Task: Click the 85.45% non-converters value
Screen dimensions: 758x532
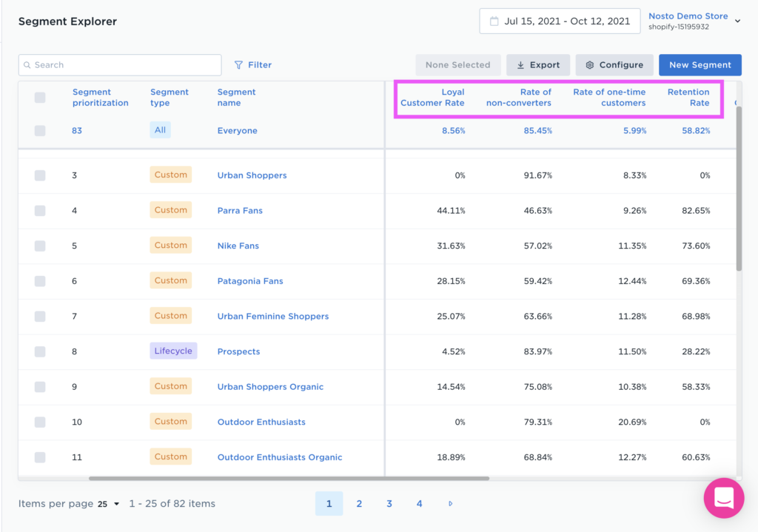Action: [537, 130]
